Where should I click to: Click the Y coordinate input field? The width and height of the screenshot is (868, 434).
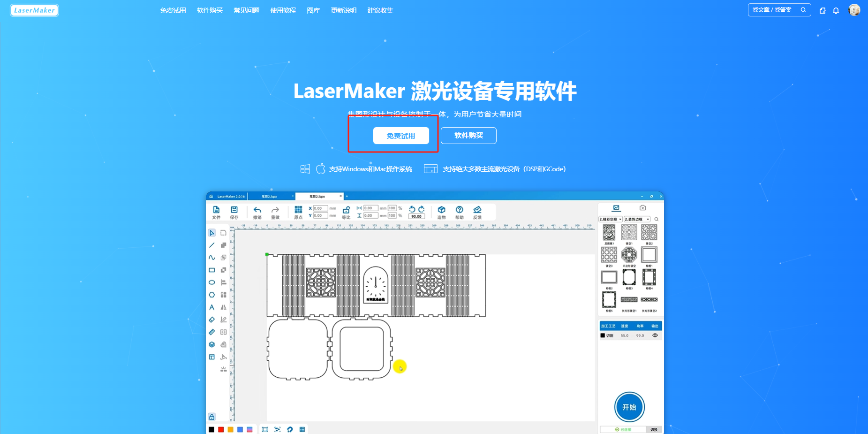(320, 215)
